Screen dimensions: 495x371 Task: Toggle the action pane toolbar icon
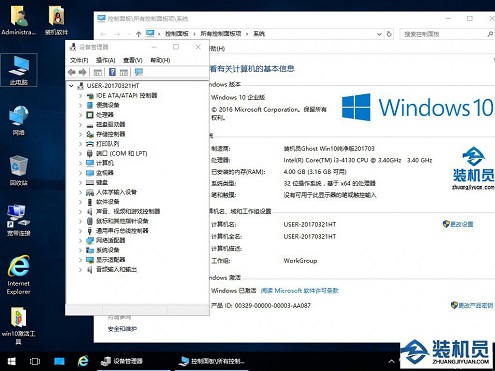click(x=124, y=72)
